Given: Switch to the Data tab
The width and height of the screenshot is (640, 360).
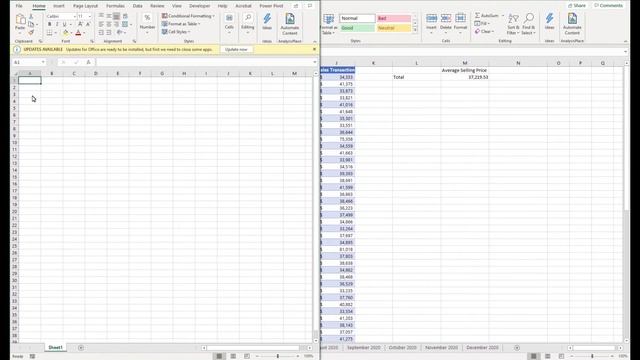Looking at the screenshot, I should (138, 6).
